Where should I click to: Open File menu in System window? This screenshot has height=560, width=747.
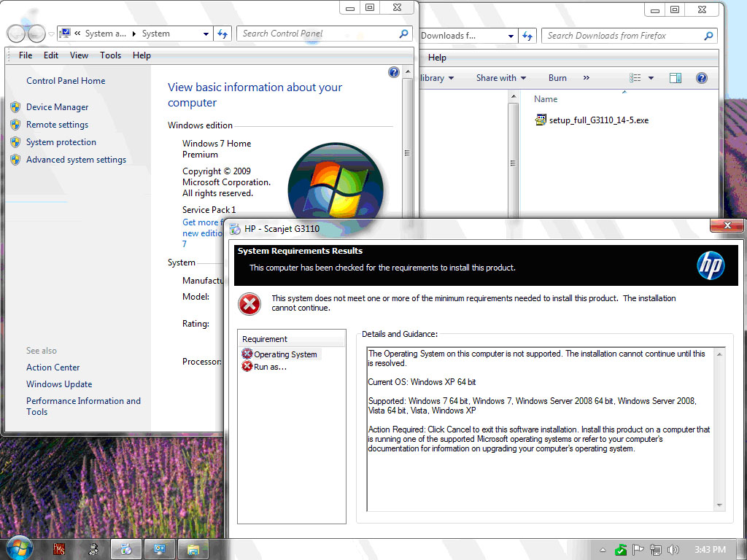(26, 55)
